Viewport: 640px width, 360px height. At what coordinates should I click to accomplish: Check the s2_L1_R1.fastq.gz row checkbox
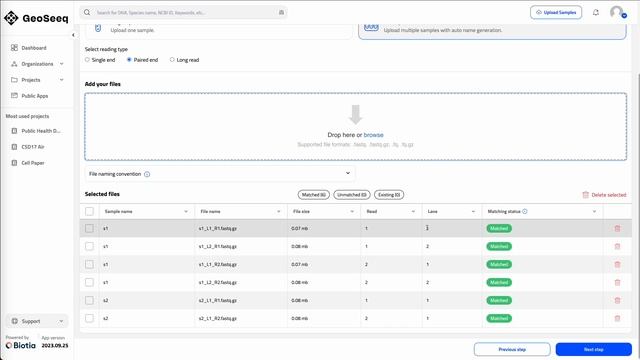click(89, 300)
